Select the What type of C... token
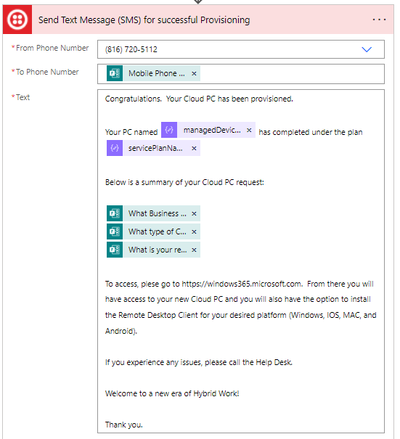This screenshot has height=439, width=400. pos(153,231)
